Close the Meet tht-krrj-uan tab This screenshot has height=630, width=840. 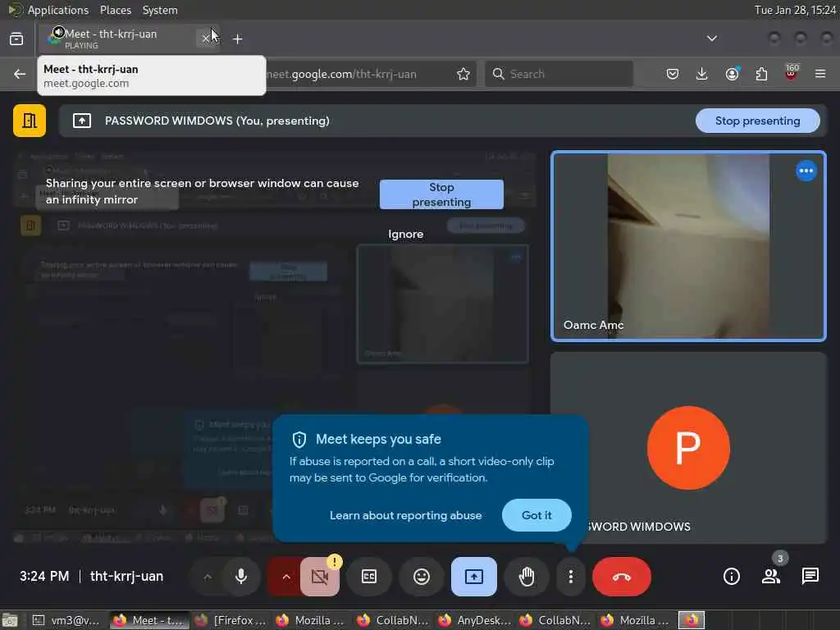(206, 39)
